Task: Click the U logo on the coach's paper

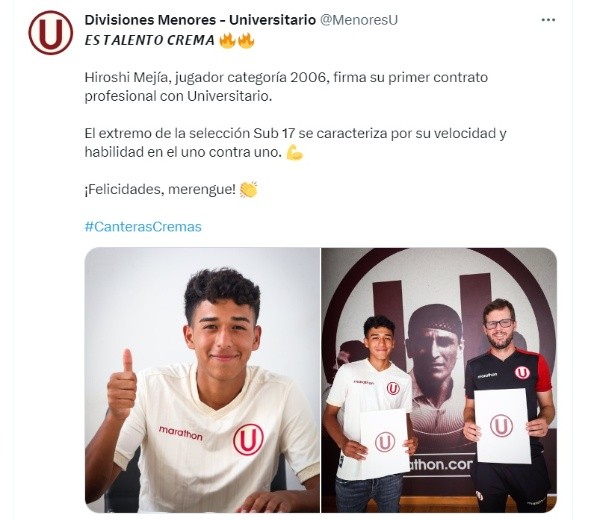Action: click(501, 425)
